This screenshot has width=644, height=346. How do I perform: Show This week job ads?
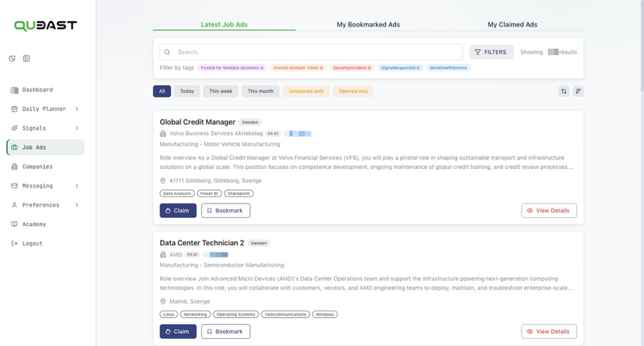point(221,91)
